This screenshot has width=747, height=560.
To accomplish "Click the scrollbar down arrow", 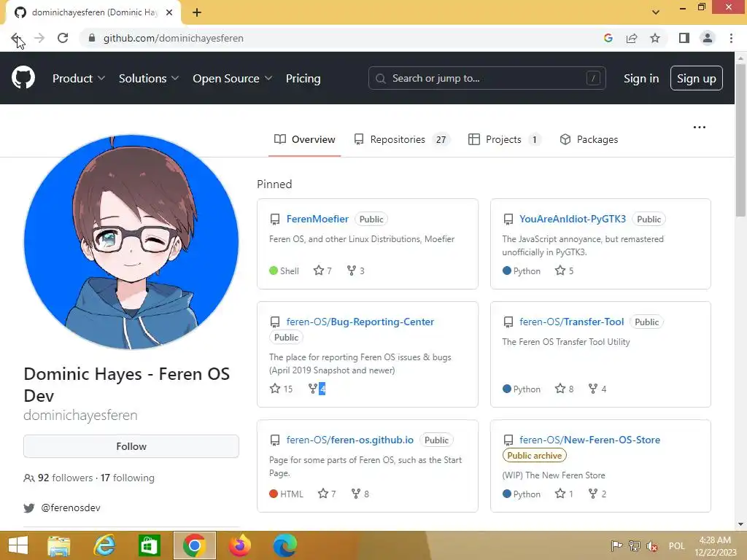I will point(740,525).
